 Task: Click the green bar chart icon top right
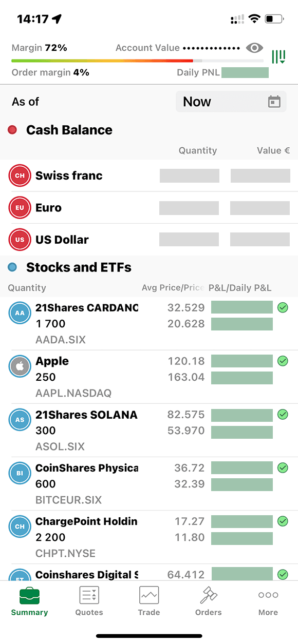pyautogui.click(x=280, y=55)
